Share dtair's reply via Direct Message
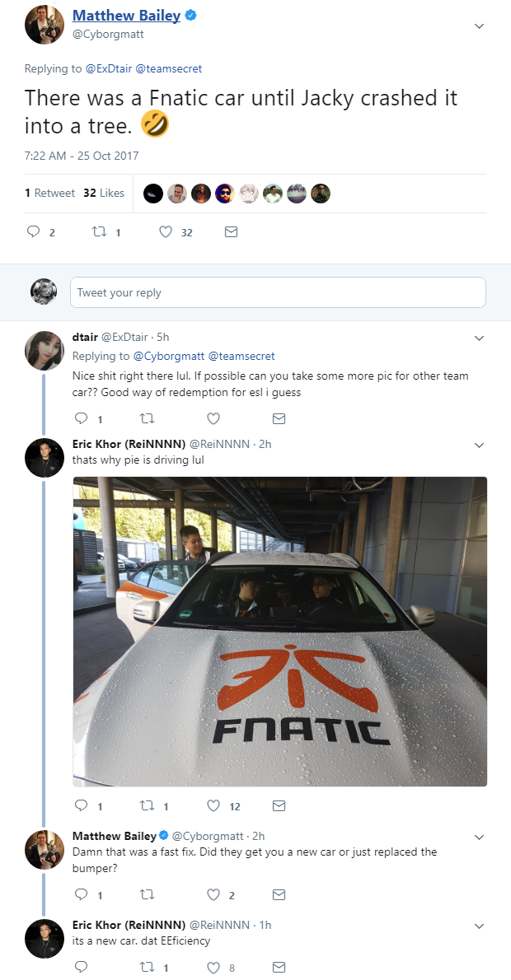Screen dimensions: 511x980 [279, 418]
